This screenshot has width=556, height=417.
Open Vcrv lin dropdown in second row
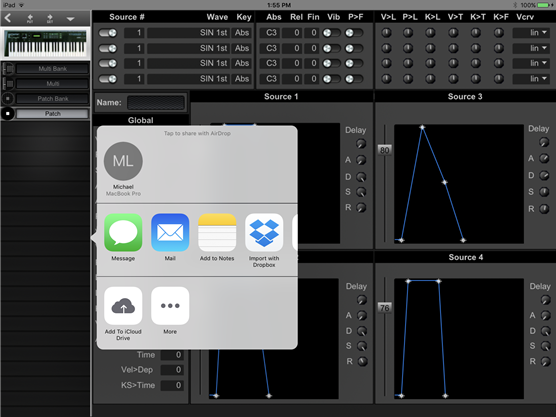pos(531,48)
